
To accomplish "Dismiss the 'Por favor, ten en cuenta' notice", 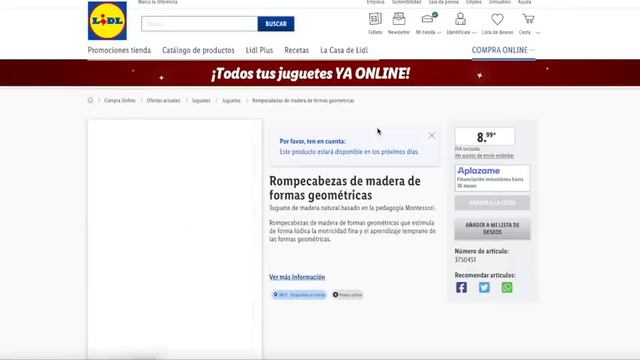I will click(x=431, y=136).
